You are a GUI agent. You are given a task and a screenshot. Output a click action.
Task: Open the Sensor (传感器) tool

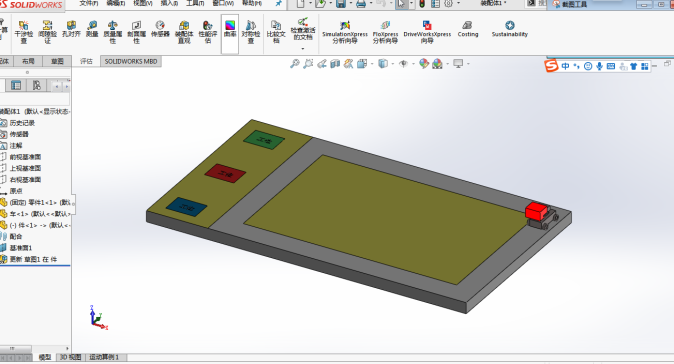click(160, 29)
